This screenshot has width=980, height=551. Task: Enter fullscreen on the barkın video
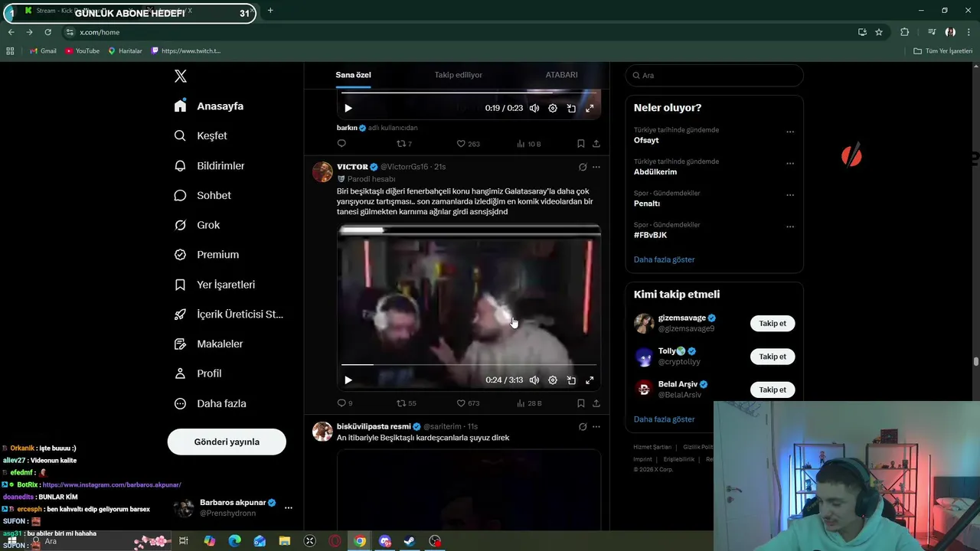pos(590,108)
